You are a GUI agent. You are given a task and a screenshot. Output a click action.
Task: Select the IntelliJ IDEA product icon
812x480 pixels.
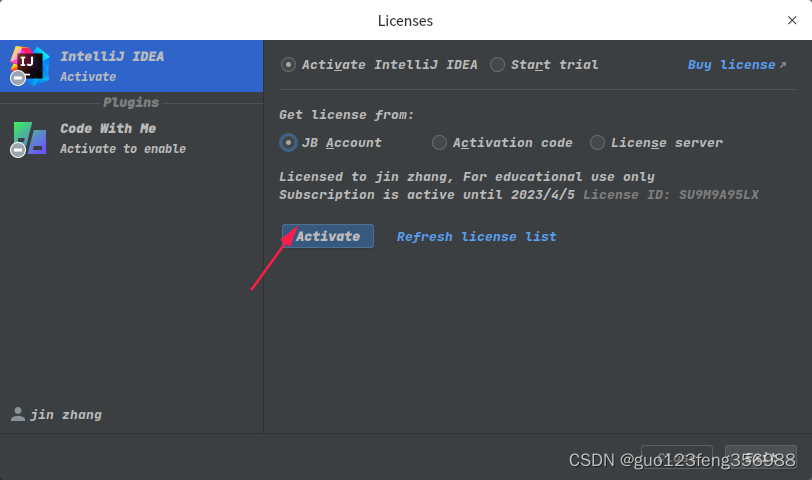pos(29,66)
